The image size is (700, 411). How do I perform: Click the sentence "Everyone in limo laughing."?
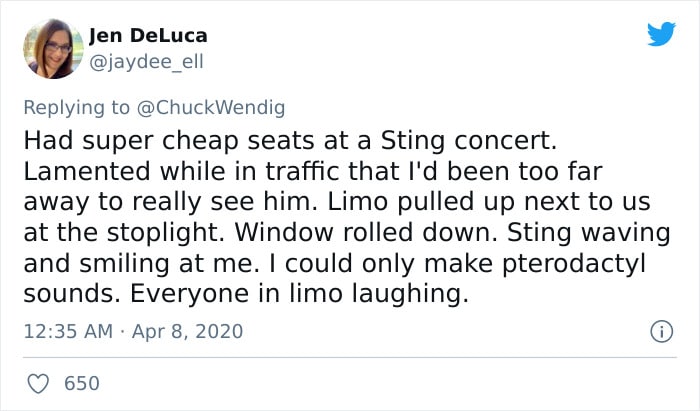pos(300,294)
